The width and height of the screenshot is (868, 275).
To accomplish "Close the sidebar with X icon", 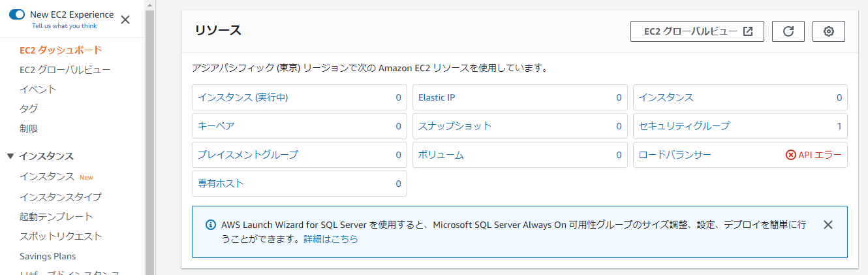I will 125,20.
